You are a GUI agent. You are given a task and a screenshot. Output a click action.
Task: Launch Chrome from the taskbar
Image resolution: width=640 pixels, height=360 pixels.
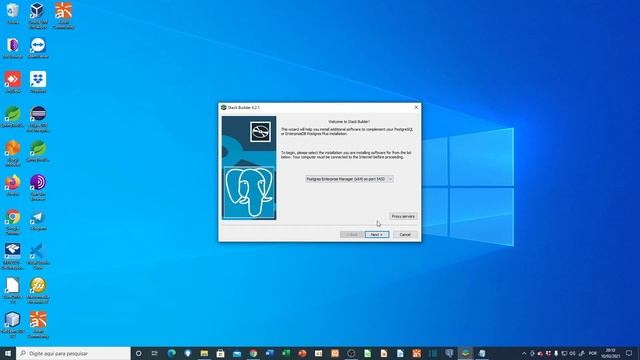tap(253, 353)
